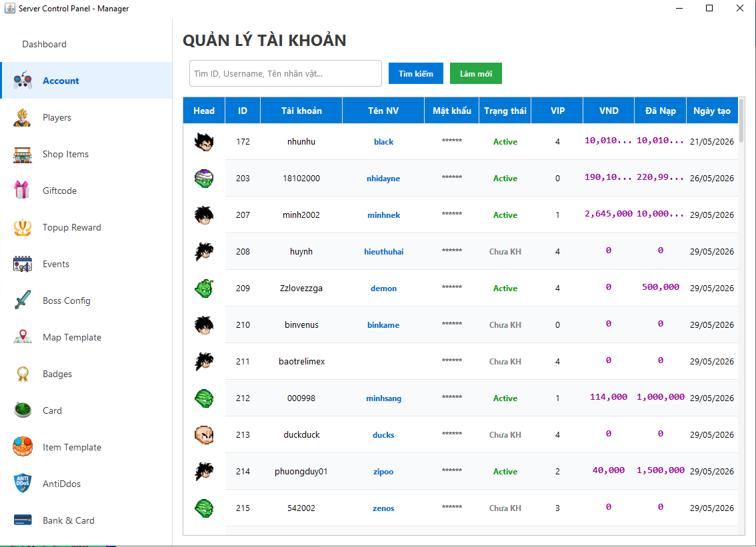Click the 114,000 VND value

(x=609, y=396)
